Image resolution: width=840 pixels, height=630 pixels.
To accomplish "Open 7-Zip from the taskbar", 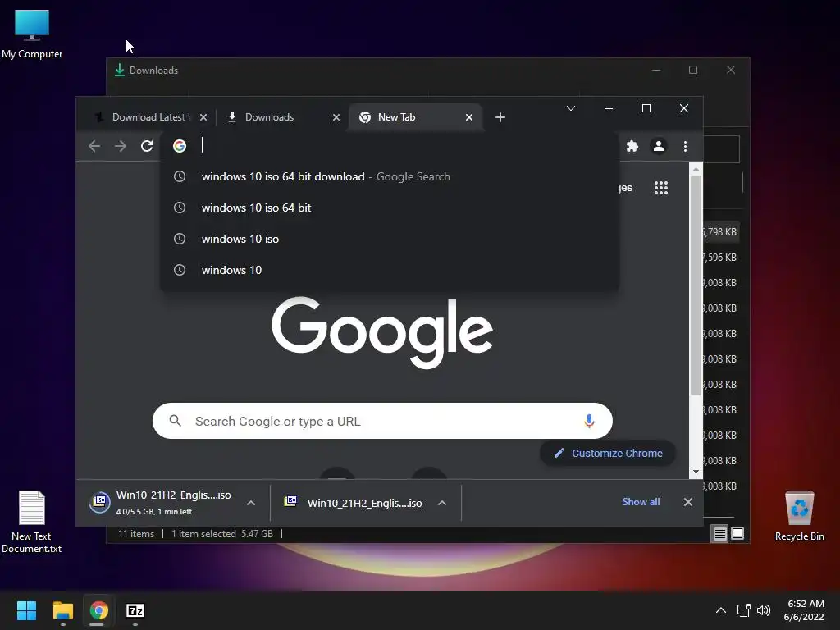I will pyautogui.click(x=135, y=610).
